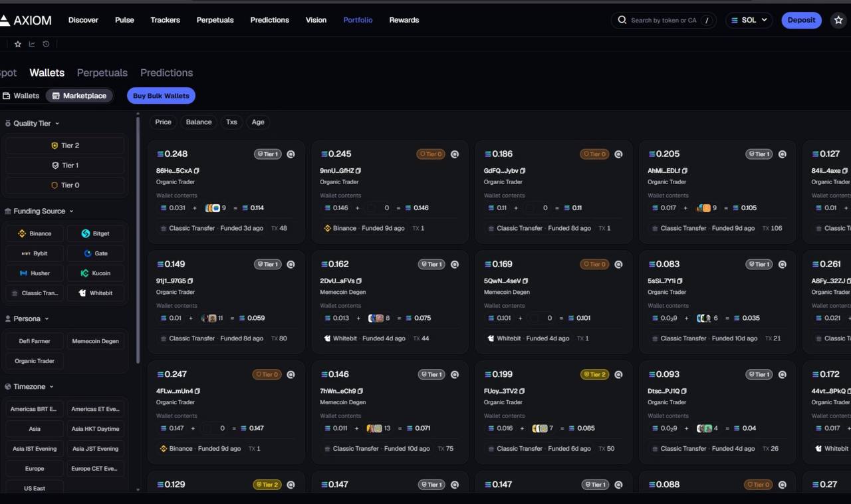Open the Vision page
Image resolution: width=851 pixels, height=504 pixels.
pos(316,20)
